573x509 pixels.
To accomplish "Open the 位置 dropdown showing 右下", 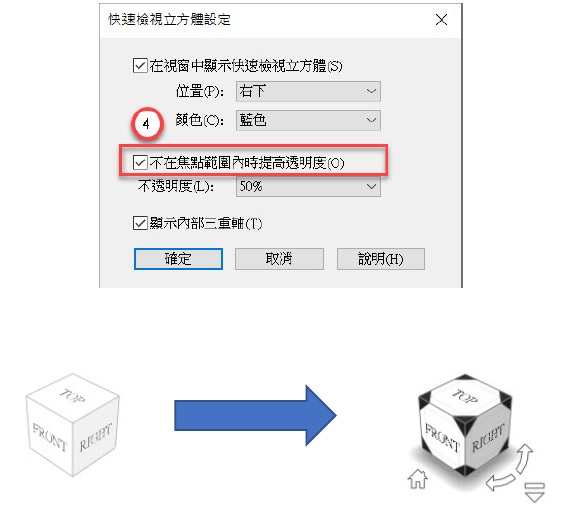I will point(308,91).
